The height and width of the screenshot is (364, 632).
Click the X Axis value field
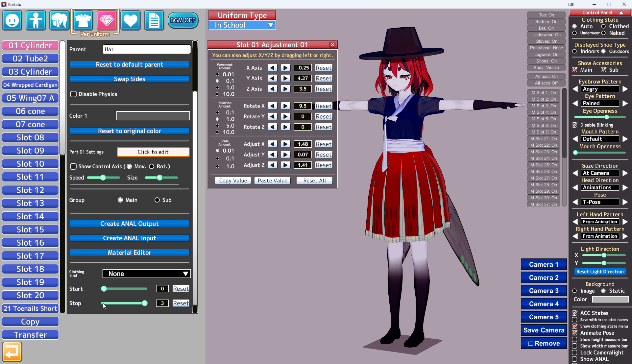303,68
